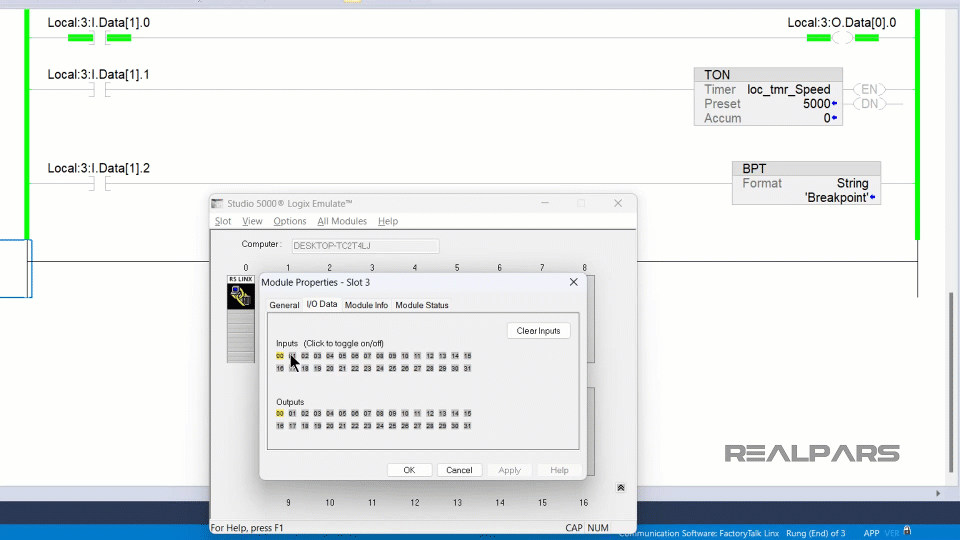Toggle input bit 16 in Inputs
This screenshot has height=540, width=960.
click(x=280, y=369)
